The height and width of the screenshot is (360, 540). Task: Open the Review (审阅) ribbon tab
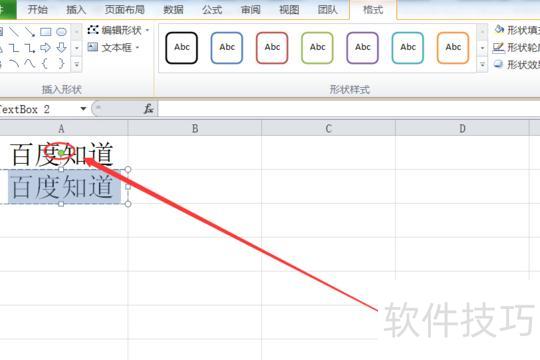point(250,9)
